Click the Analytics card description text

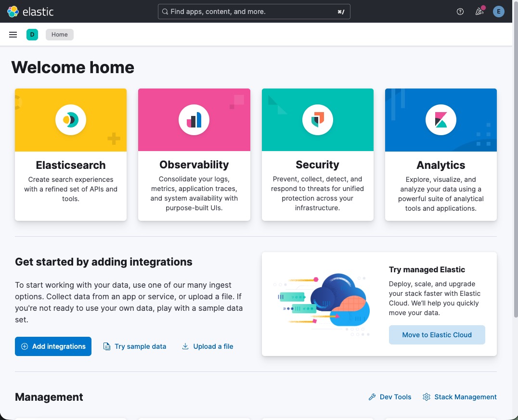click(440, 194)
